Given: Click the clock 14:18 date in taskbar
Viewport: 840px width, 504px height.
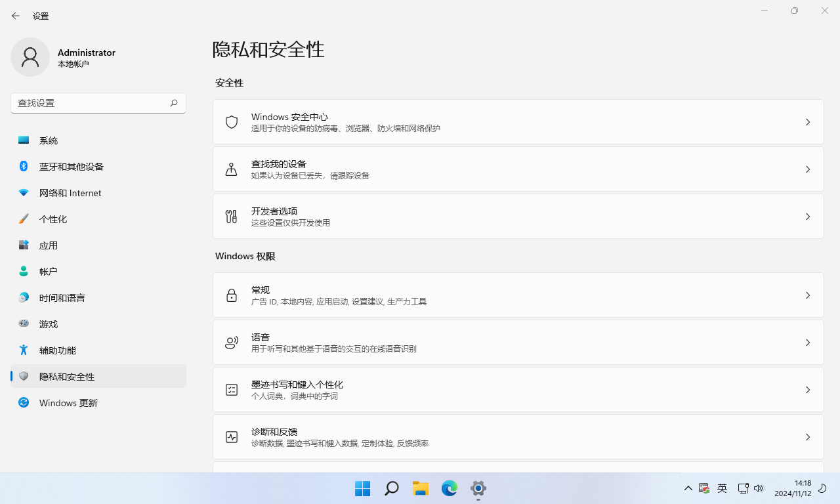Looking at the screenshot, I should tap(793, 488).
